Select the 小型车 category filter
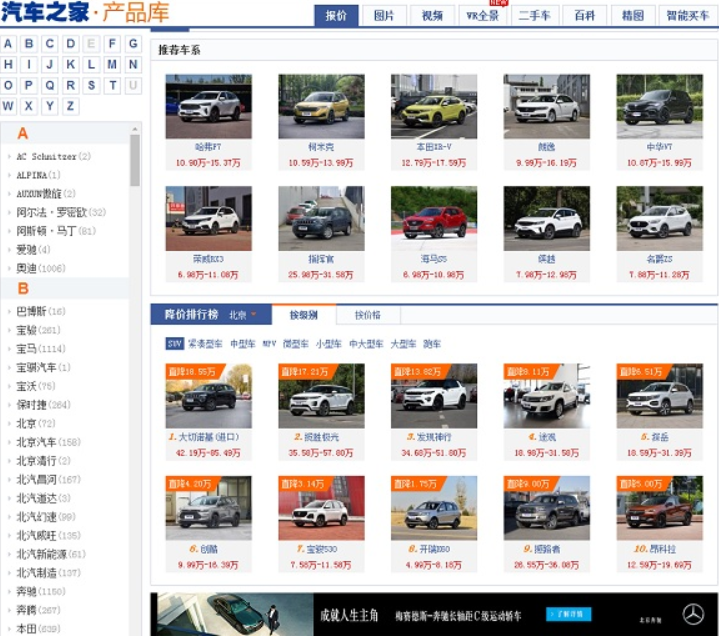 click(x=328, y=343)
